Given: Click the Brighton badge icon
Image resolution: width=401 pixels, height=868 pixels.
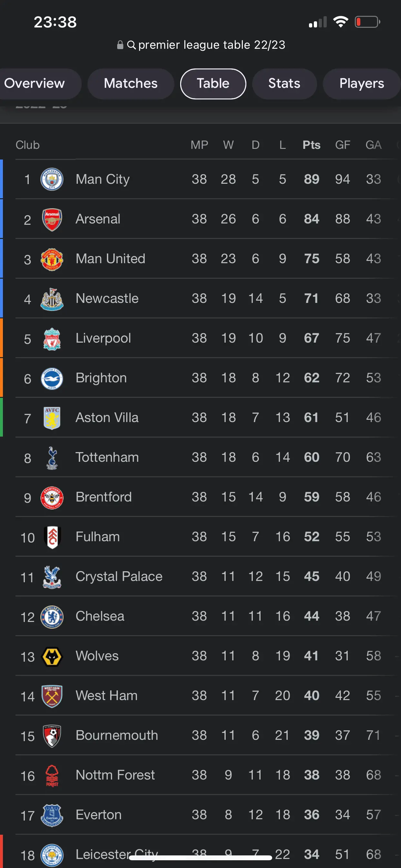Looking at the screenshot, I should tap(52, 378).
